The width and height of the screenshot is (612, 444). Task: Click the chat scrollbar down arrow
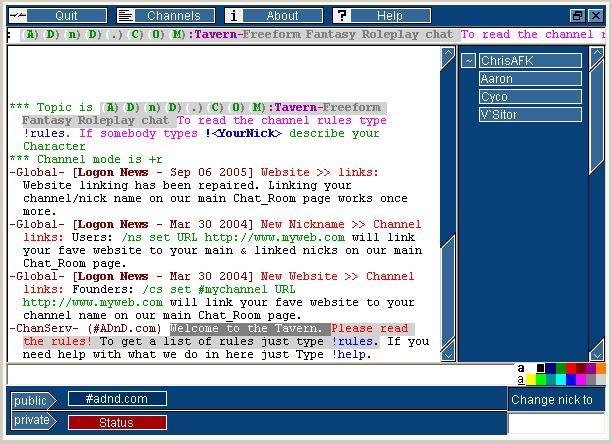(x=448, y=351)
